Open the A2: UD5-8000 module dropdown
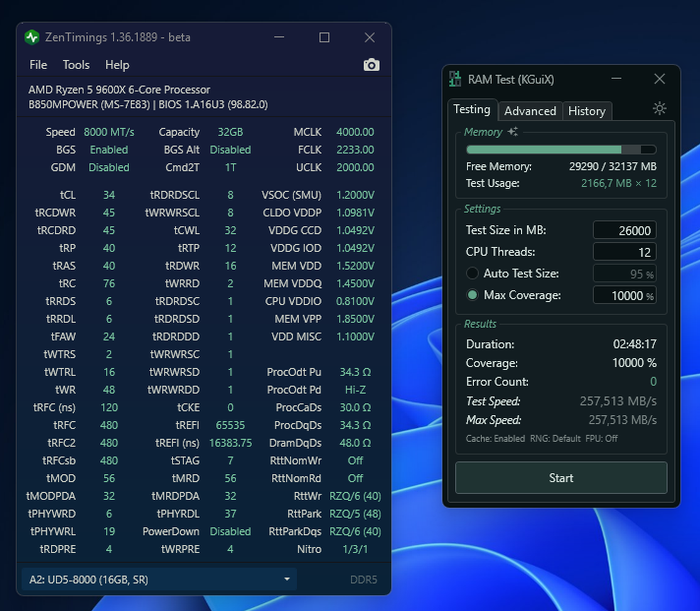 (158, 580)
